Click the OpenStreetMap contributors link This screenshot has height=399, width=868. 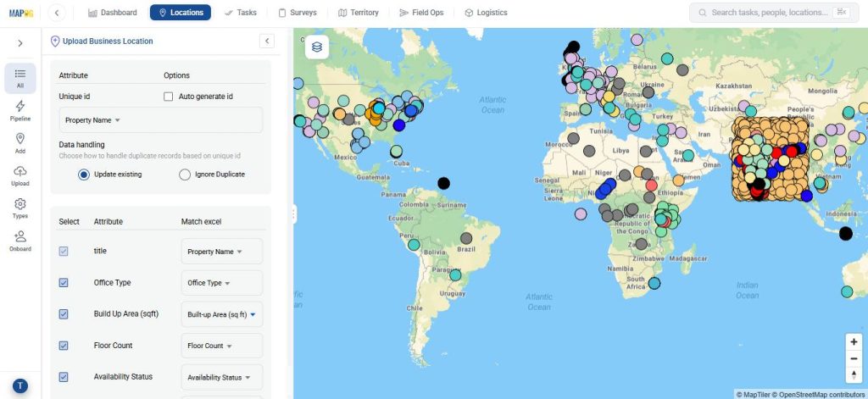coord(818,395)
